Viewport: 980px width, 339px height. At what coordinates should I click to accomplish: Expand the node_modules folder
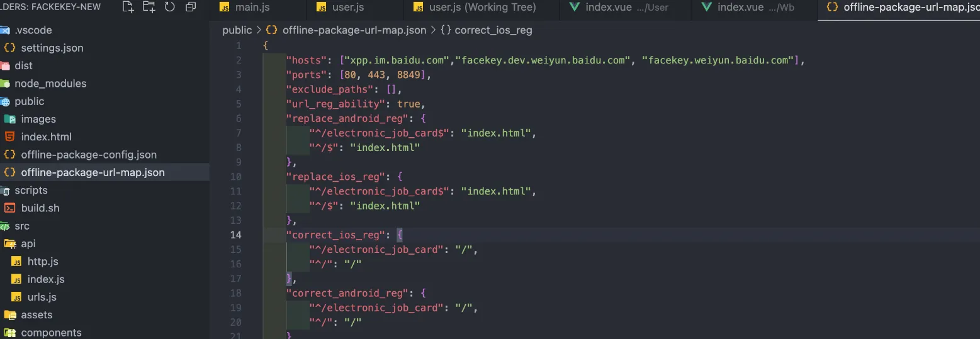click(x=50, y=84)
